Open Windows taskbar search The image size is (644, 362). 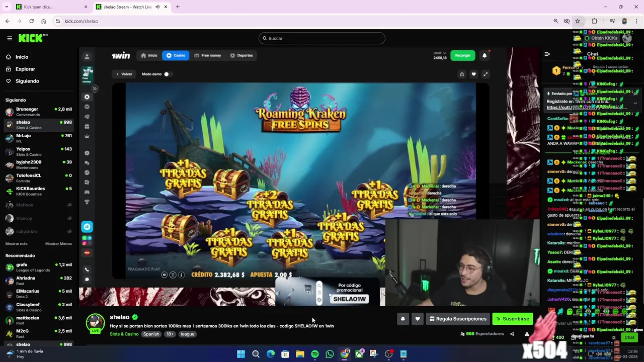256,354
